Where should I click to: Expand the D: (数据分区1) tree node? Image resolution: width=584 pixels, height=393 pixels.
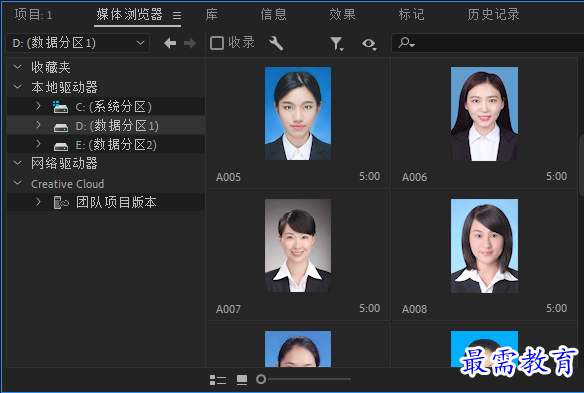(38, 125)
